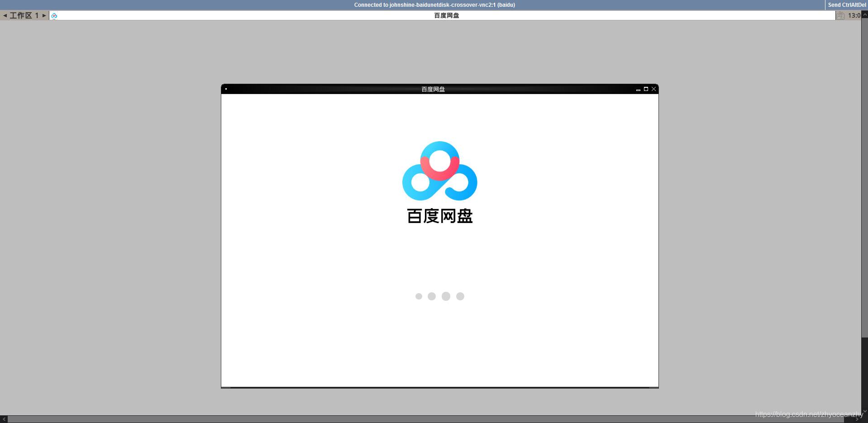Maximize the Baidu Netdisk window
Viewport: 868px width, 423px height.
coord(646,89)
